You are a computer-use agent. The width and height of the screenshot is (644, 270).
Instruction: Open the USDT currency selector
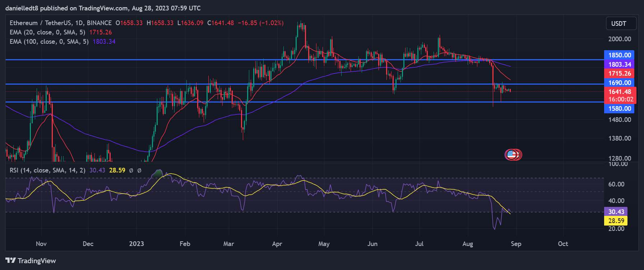621,24
